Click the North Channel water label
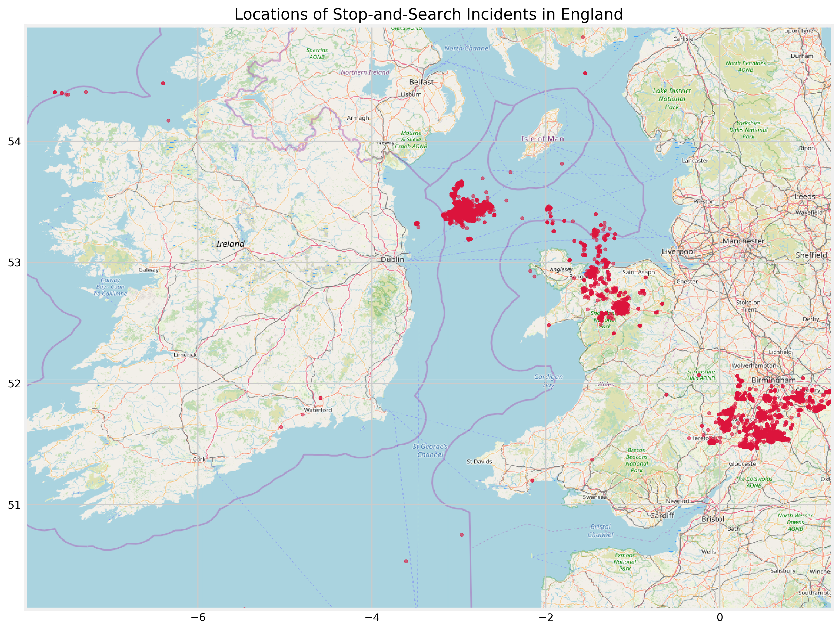840x631 pixels. click(467, 48)
